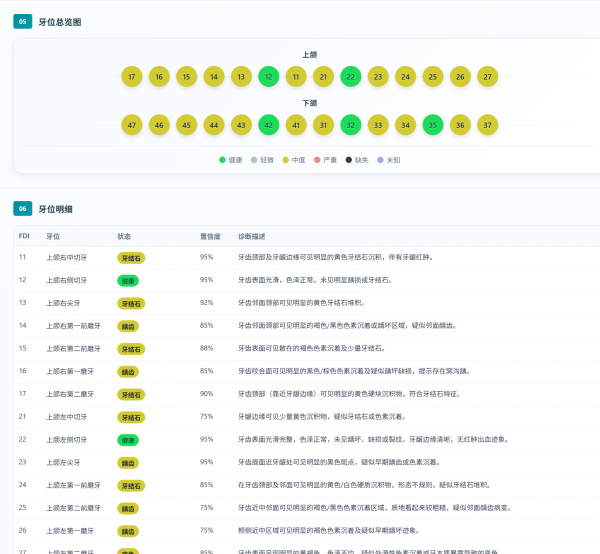Select tooth 37 circle

point(488,125)
